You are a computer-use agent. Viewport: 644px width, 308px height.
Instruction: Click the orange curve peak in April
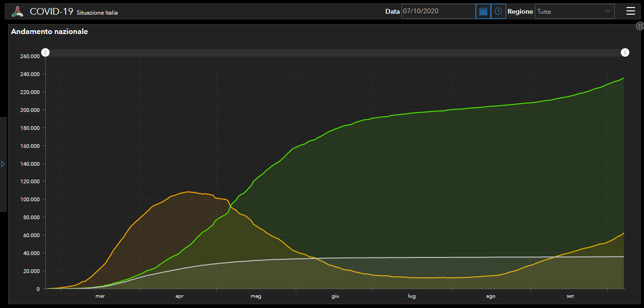[x=189, y=192]
